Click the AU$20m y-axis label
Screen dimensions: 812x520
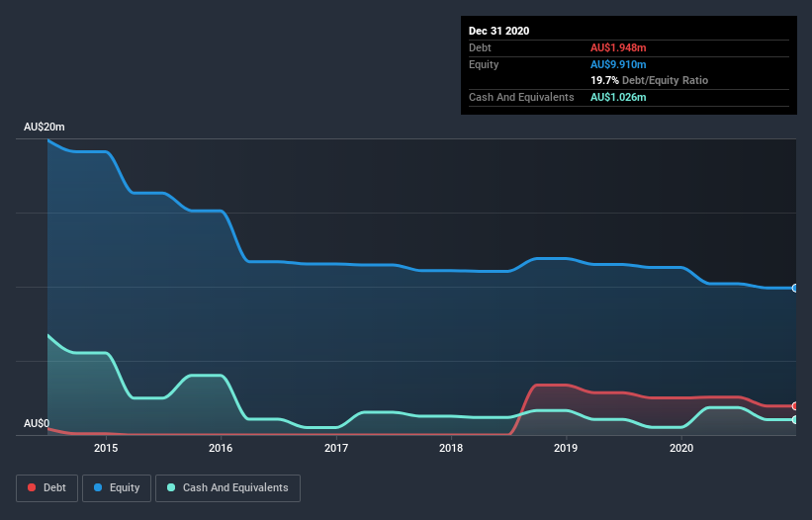click(45, 127)
